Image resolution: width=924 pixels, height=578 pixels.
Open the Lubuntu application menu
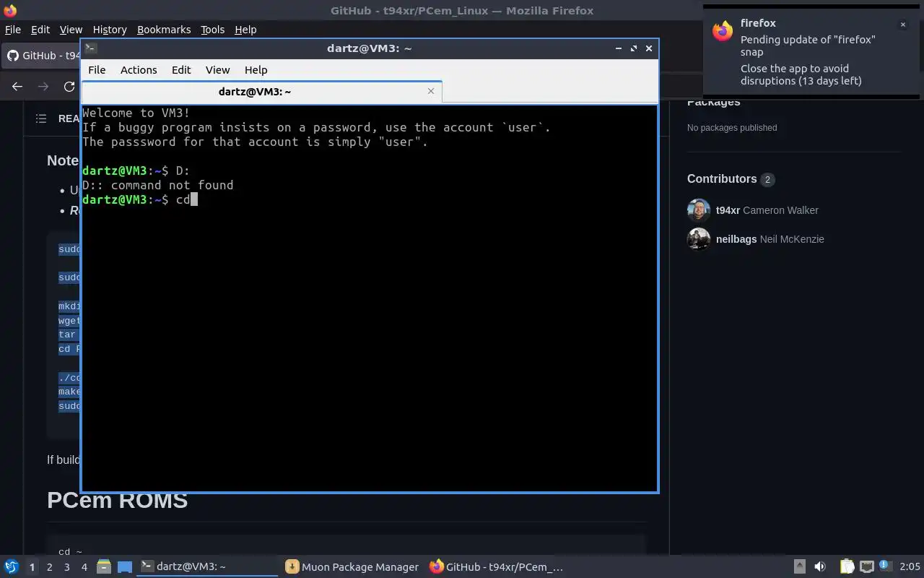pos(11,567)
